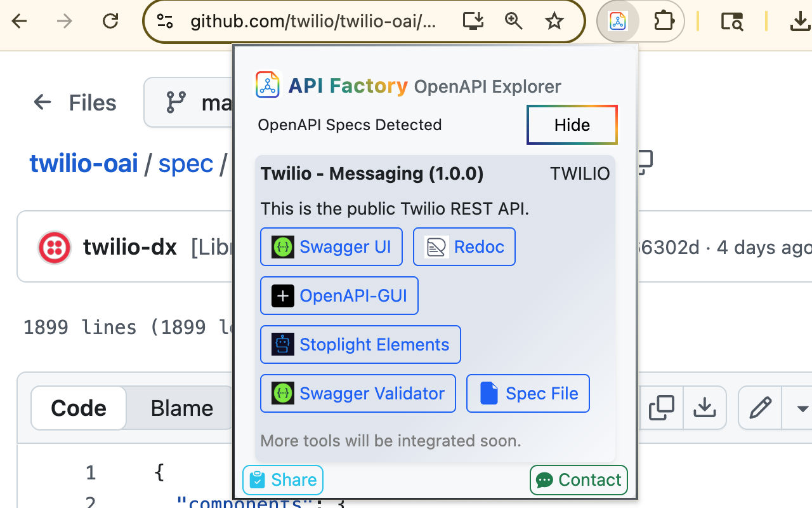Open the twilio-oai repository link
This screenshot has height=508, width=812.
pyautogui.click(x=84, y=164)
